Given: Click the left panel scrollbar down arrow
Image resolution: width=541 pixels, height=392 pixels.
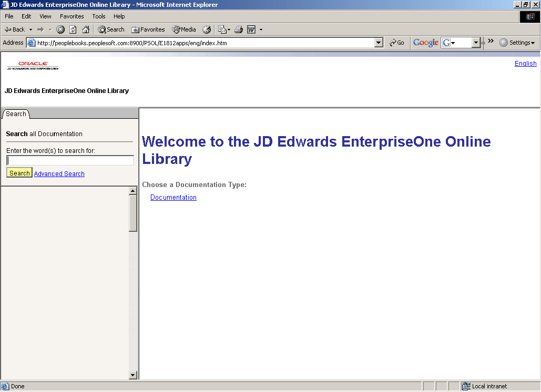Looking at the screenshot, I should [133, 375].
